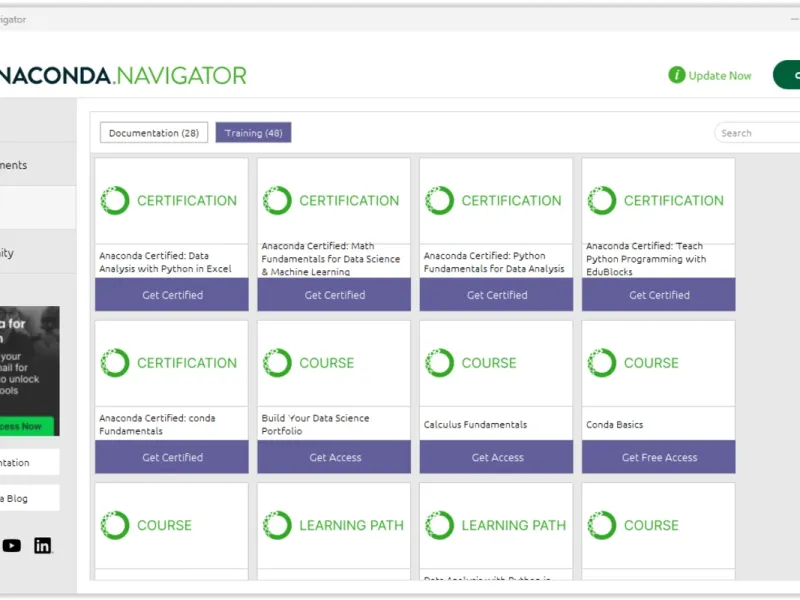
Task: Open the Environments item in sidebar
Action: 38,164
